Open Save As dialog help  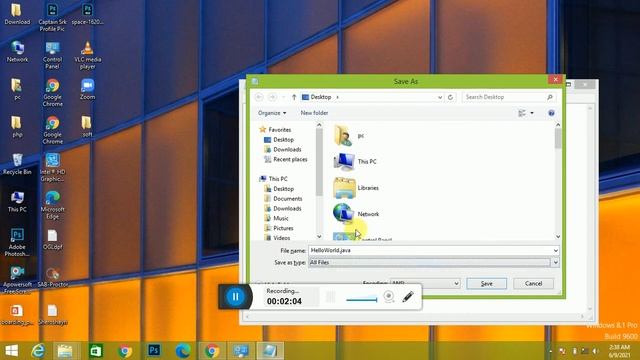tap(551, 113)
